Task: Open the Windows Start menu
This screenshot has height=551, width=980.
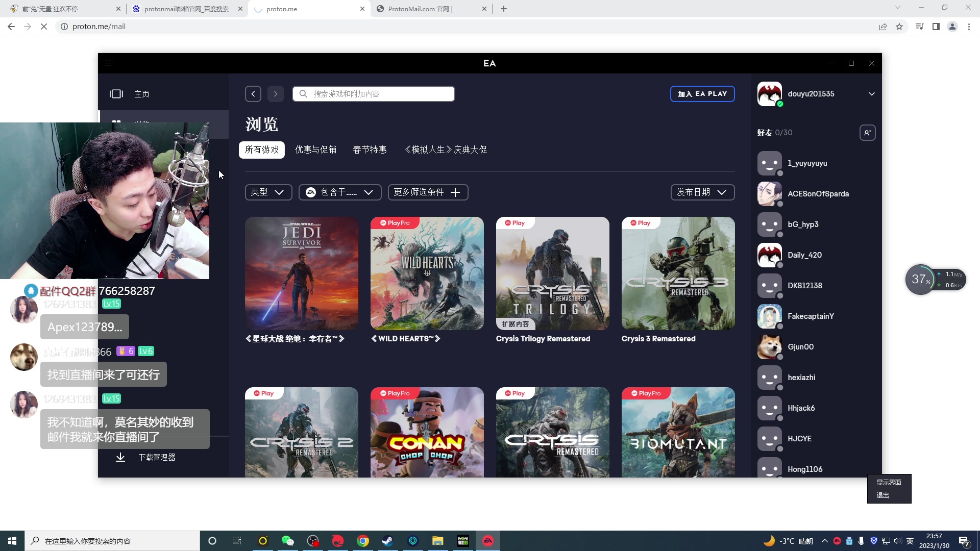Action: click(12, 541)
